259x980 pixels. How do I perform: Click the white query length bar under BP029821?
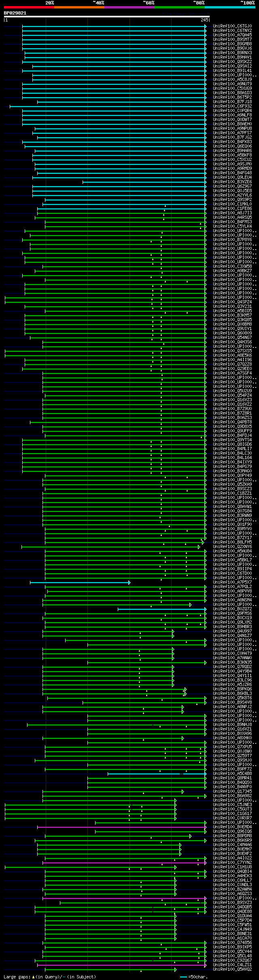(106, 17)
